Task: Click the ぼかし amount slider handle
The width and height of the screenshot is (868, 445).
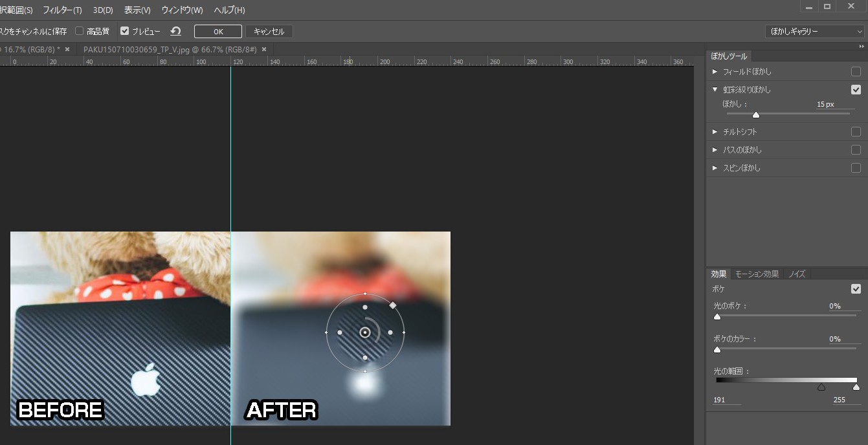Action: pos(755,115)
